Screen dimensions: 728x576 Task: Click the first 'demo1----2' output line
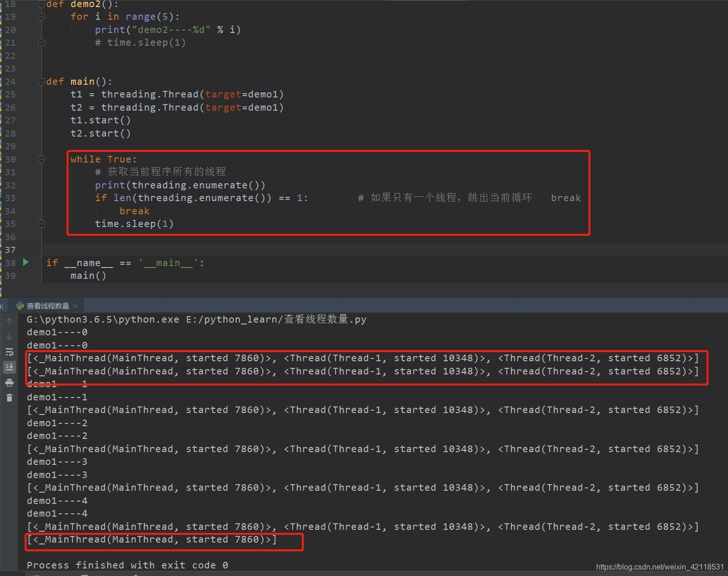(x=57, y=423)
